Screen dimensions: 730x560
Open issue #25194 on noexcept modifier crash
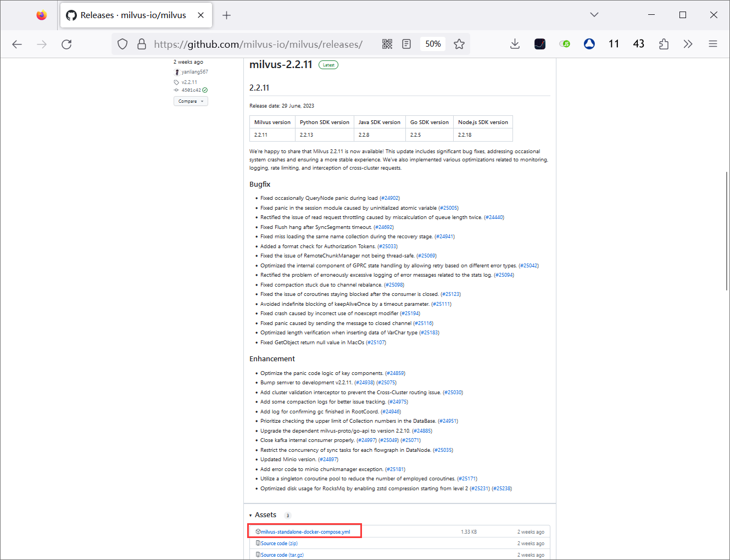[410, 313]
